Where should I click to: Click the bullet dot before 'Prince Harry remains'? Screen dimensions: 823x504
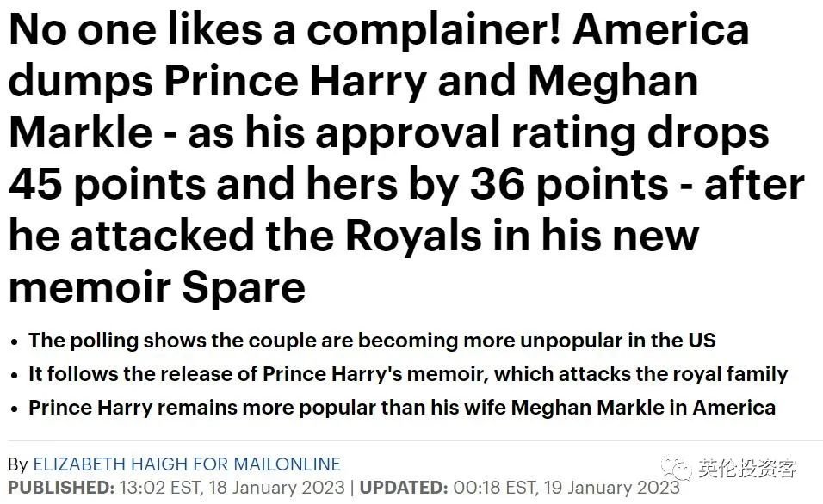click(15, 409)
